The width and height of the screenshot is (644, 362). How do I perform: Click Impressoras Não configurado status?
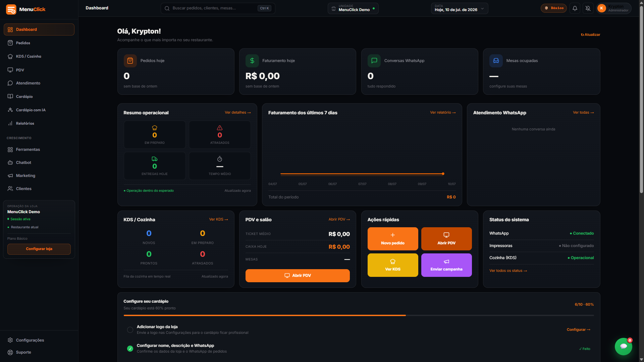tap(576, 246)
